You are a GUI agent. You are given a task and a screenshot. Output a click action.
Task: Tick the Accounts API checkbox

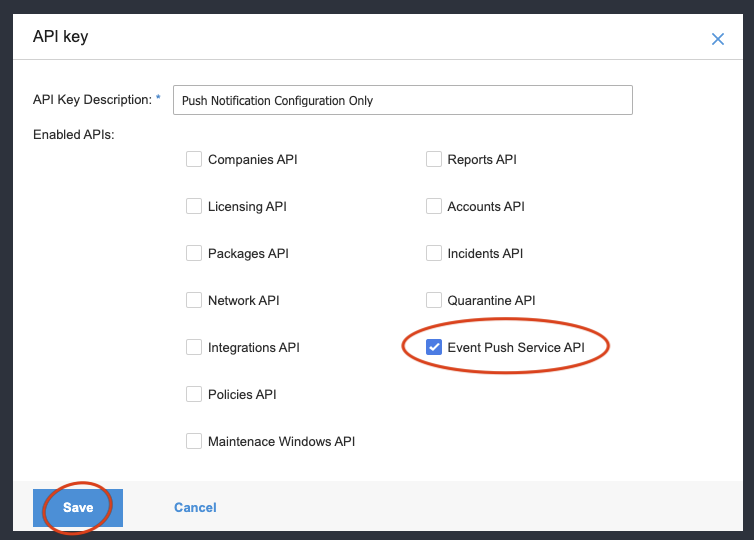(434, 206)
